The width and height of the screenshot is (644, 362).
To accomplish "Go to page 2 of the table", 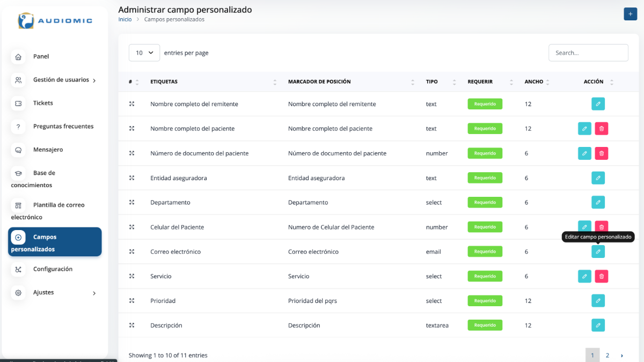I will click(x=608, y=355).
